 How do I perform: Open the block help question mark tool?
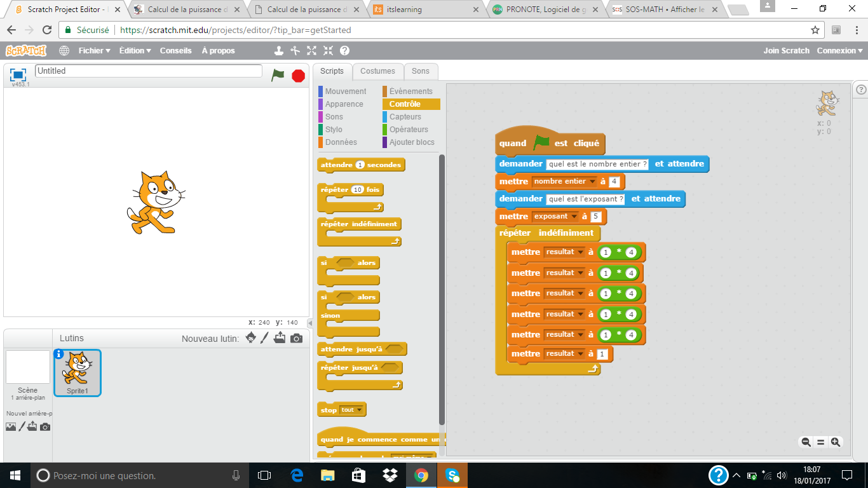[344, 51]
